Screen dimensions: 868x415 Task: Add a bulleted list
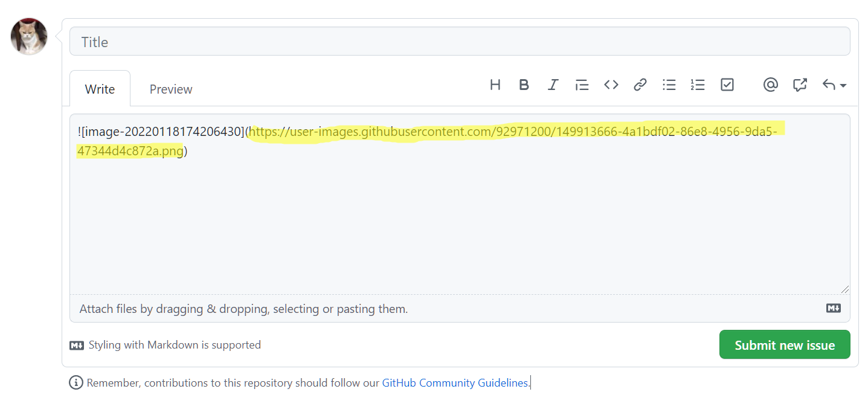click(x=669, y=85)
